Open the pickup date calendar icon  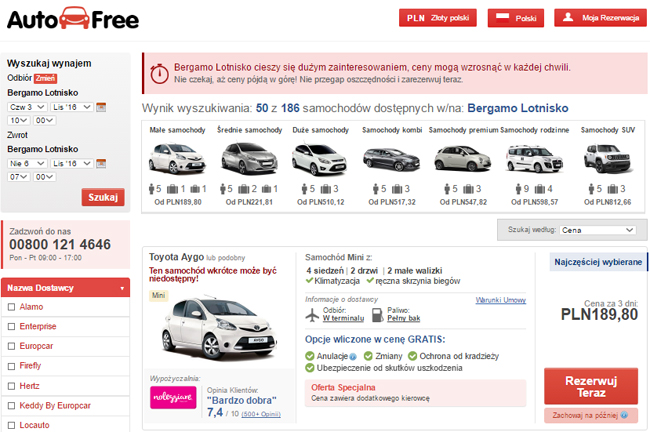[x=101, y=107]
